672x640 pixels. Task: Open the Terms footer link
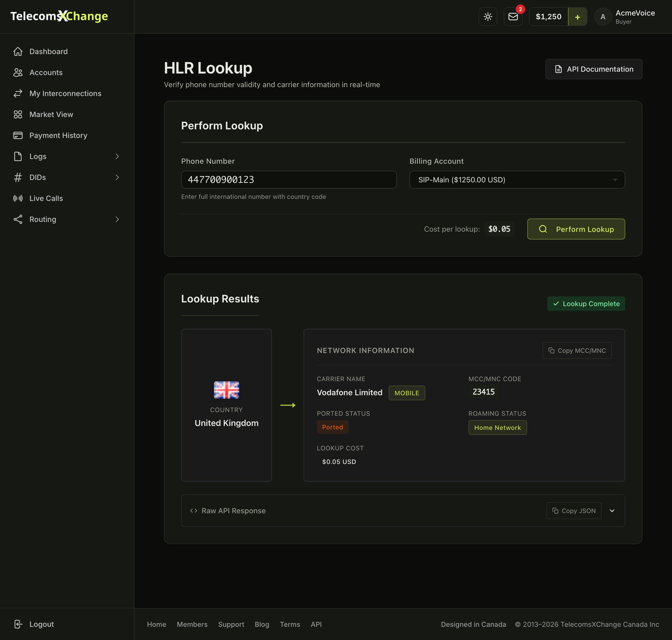pos(290,624)
